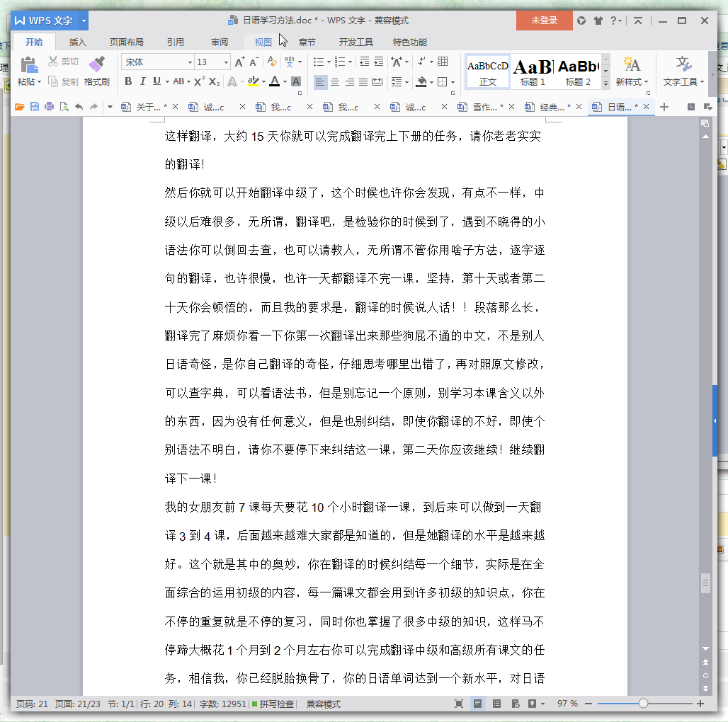The width and height of the screenshot is (728, 722).
Task: Set justified alignment
Action: click(363, 82)
